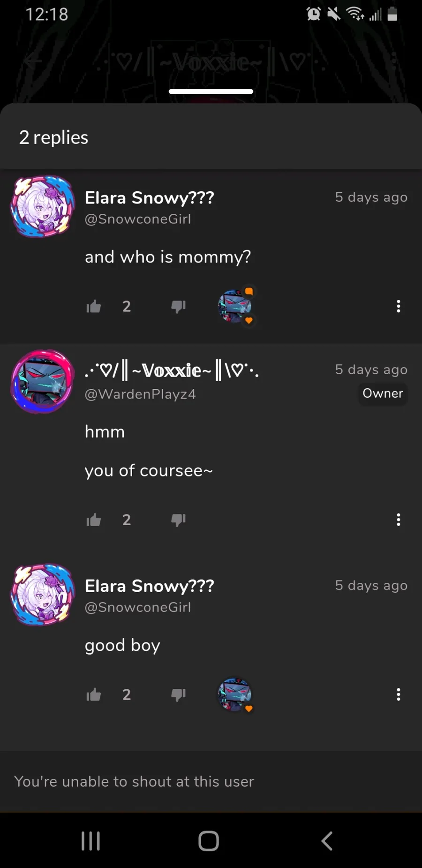Dislike the "and who is mommy?" reply
The image size is (422, 868).
(x=179, y=307)
